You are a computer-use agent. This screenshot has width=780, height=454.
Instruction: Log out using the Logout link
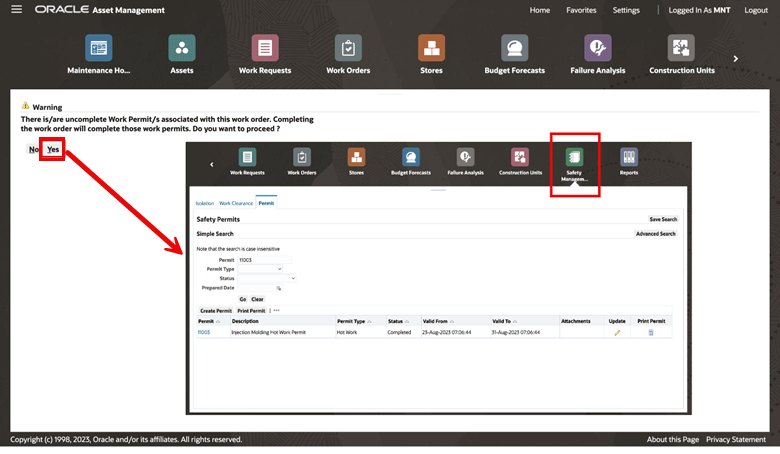coord(756,10)
